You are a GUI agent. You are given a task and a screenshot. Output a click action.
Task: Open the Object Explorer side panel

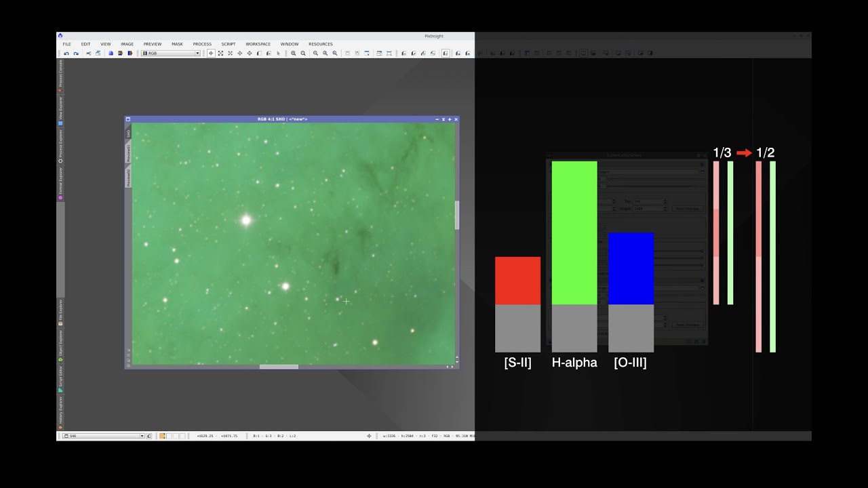click(x=60, y=346)
